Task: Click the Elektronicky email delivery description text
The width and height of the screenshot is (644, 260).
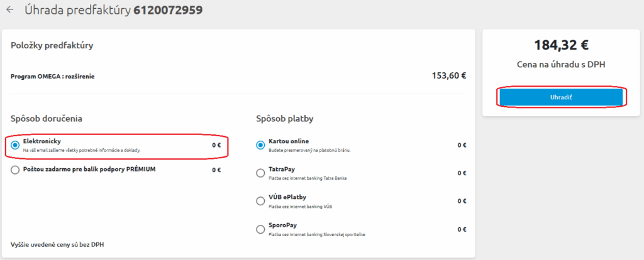Action: (82, 151)
